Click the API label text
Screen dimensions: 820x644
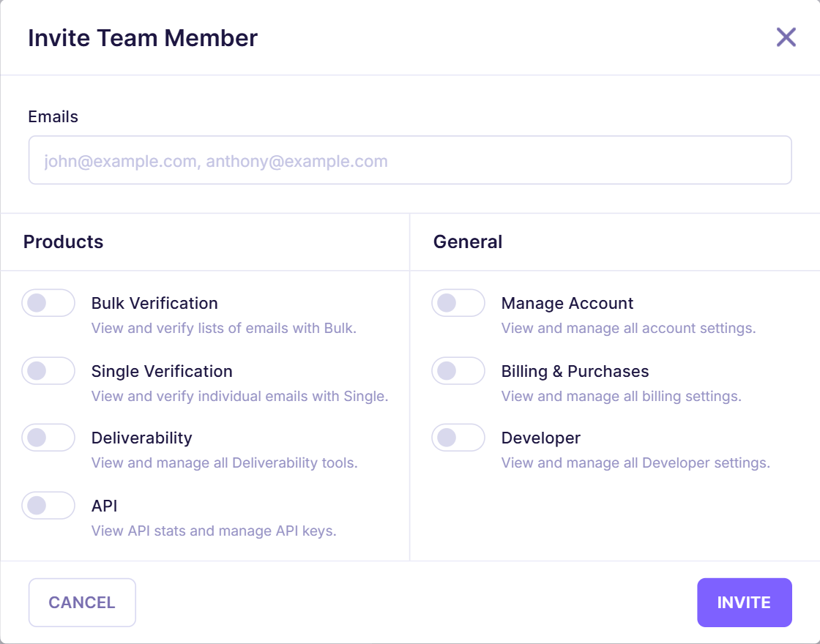[104, 506]
